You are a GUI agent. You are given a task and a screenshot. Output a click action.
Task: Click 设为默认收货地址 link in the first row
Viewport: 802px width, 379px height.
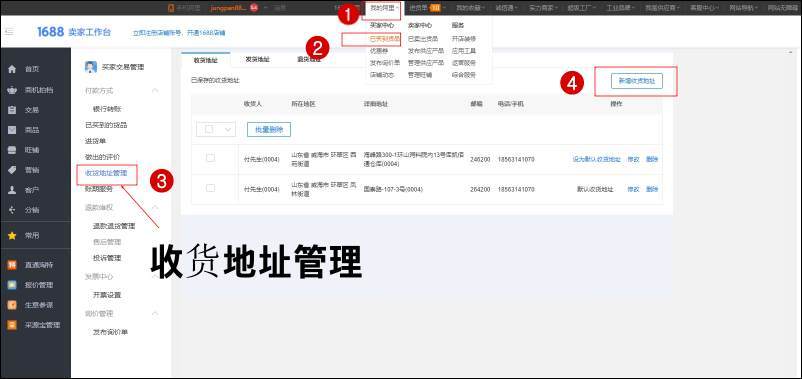pos(596,160)
